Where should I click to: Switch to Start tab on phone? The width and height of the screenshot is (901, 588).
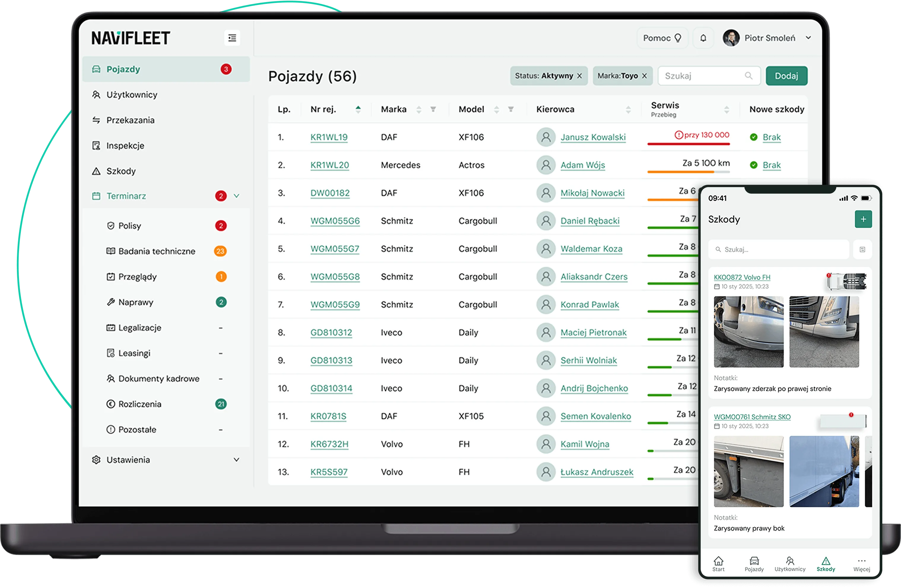coord(718,564)
